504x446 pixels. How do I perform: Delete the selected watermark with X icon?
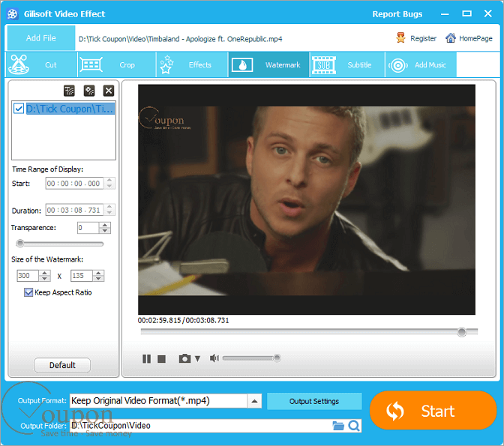pyautogui.click(x=109, y=91)
